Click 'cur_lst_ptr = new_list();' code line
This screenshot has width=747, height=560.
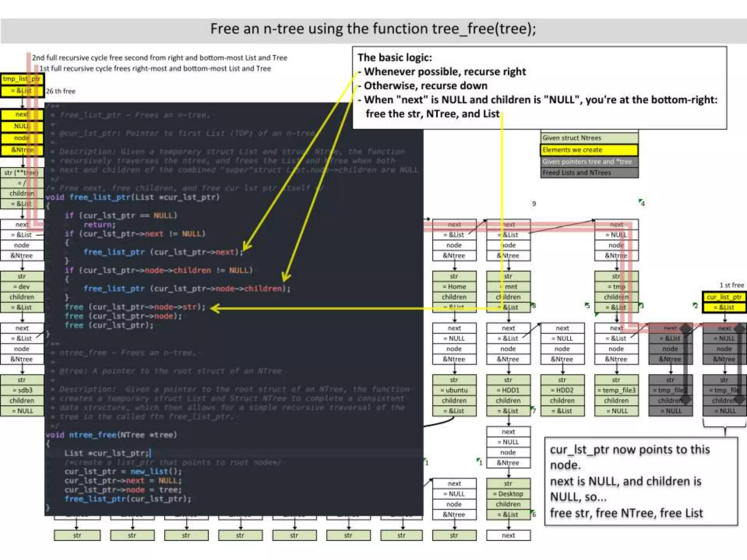[x=123, y=471]
